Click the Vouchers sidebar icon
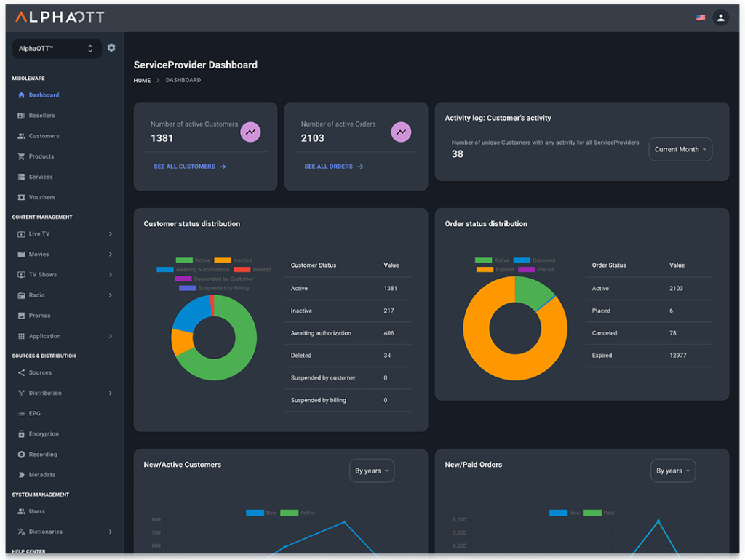The height and width of the screenshot is (560, 745). pos(22,197)
